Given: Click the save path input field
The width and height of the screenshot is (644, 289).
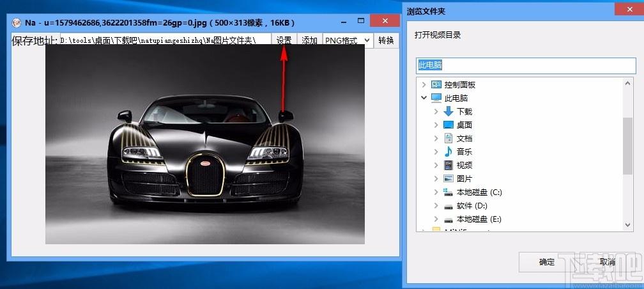Looking at the screenshot, I should point(165,40).
